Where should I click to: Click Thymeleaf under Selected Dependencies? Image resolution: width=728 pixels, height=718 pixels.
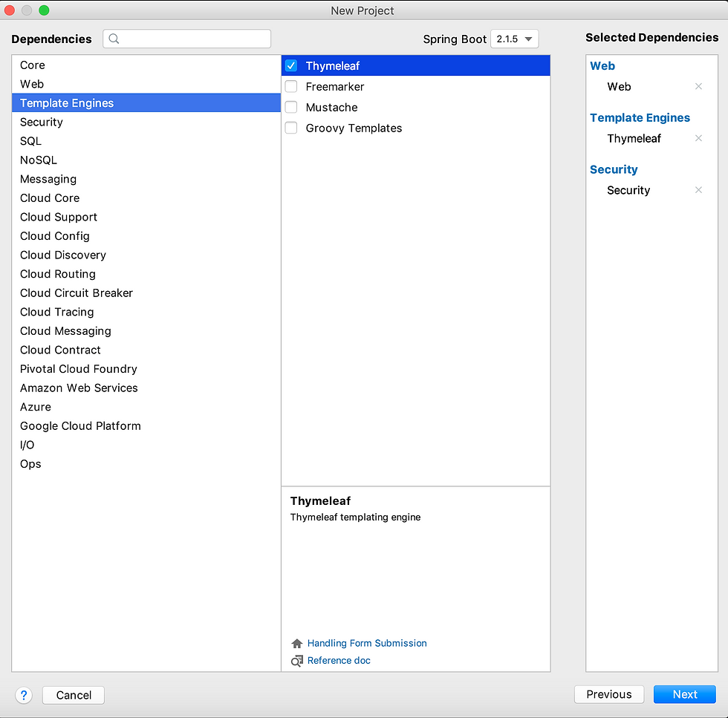(x=634, y=138)
